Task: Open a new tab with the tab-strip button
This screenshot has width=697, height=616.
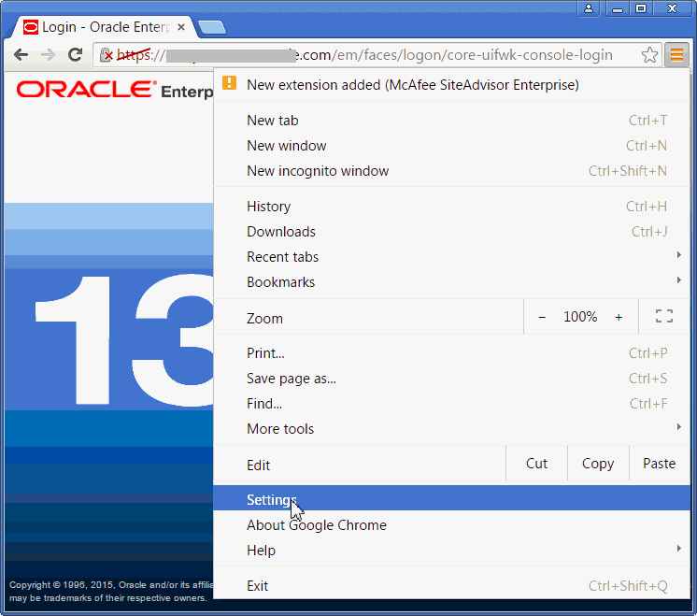Action: (212, 28)
